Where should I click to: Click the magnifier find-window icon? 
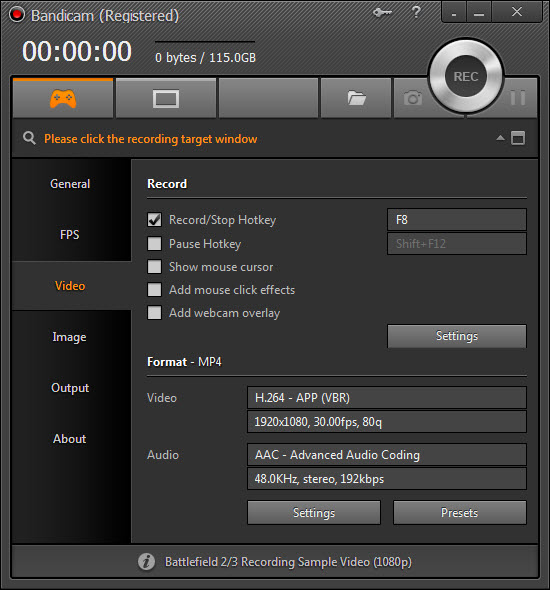(29, 138)
